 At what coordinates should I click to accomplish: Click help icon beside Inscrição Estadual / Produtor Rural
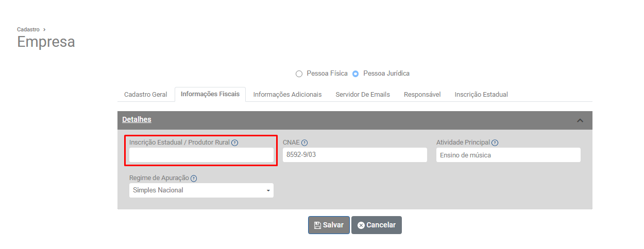pyautogui.click(x=235, y=143)
